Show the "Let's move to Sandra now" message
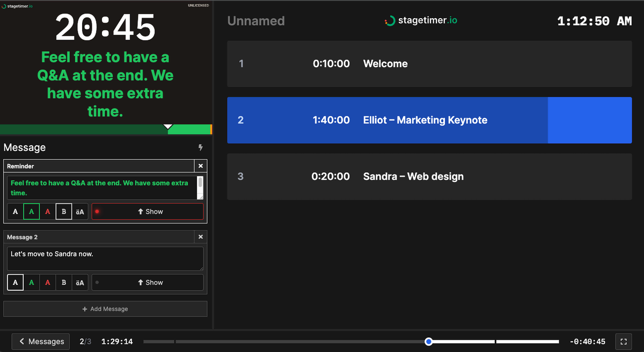This screenshot has height=352, width=644. click(148, 282)
